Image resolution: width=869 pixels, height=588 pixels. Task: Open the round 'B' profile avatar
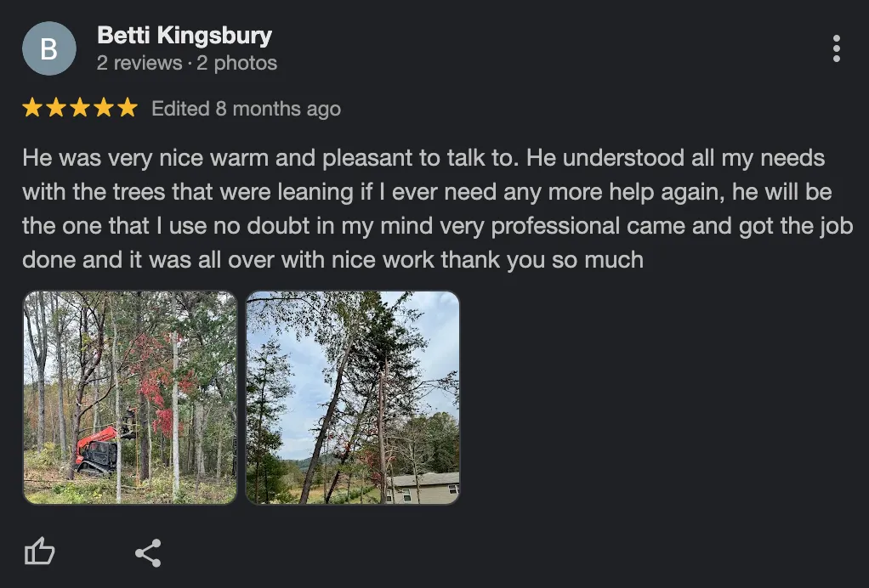48,48
